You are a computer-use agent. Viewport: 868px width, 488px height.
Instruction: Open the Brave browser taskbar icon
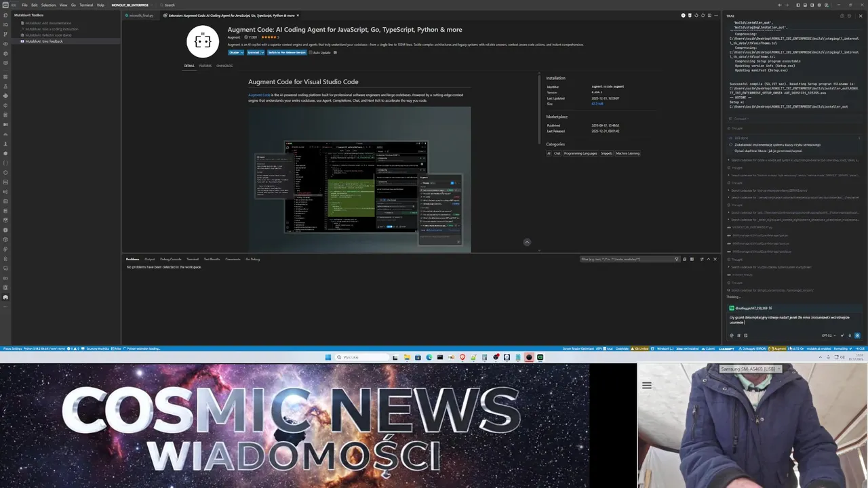tap(462, 357)
